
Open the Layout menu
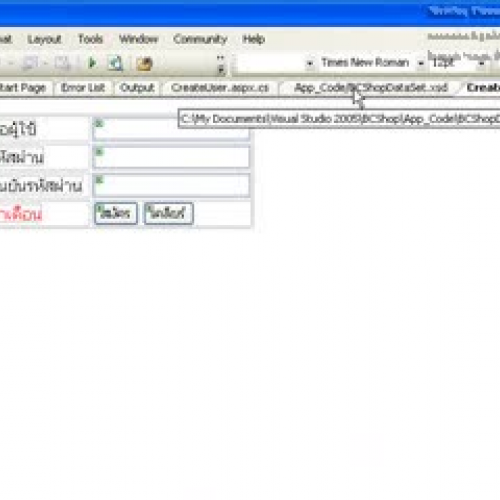[44, 39]
